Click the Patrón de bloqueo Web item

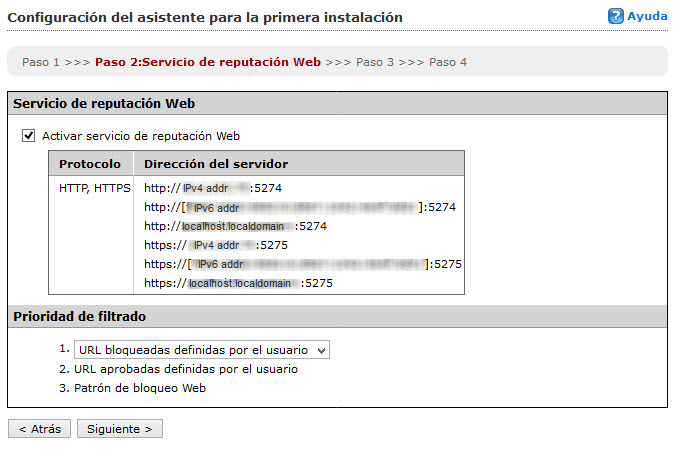[x=140, y=388]
